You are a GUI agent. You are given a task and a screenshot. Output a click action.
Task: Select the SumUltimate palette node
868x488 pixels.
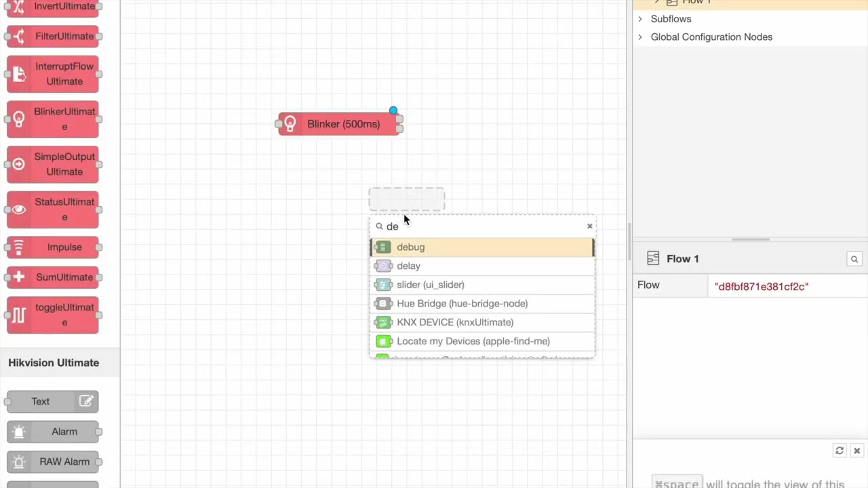coord(53,277)
